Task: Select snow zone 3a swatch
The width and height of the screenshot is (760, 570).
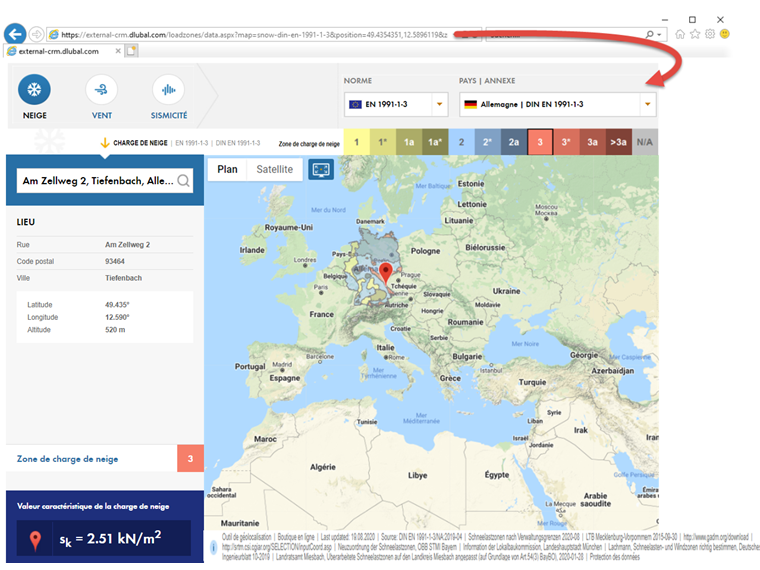Action: point(592,142)
